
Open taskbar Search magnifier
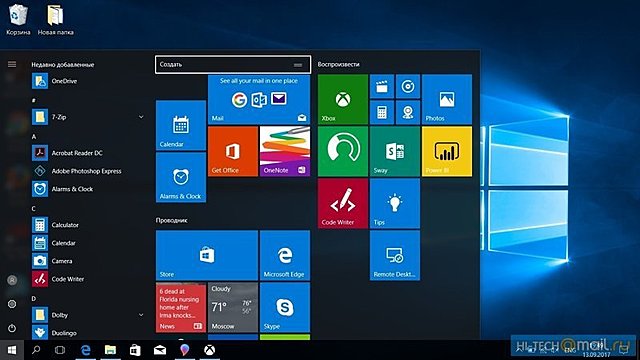point(36,350)
